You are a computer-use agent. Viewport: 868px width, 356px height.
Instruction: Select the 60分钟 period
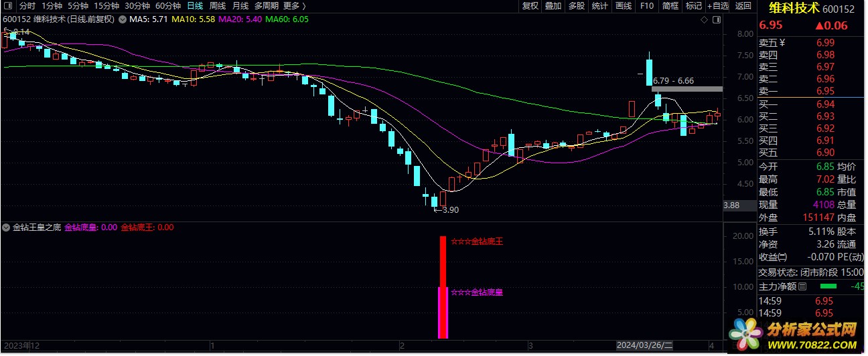click(x=168, y=6)
